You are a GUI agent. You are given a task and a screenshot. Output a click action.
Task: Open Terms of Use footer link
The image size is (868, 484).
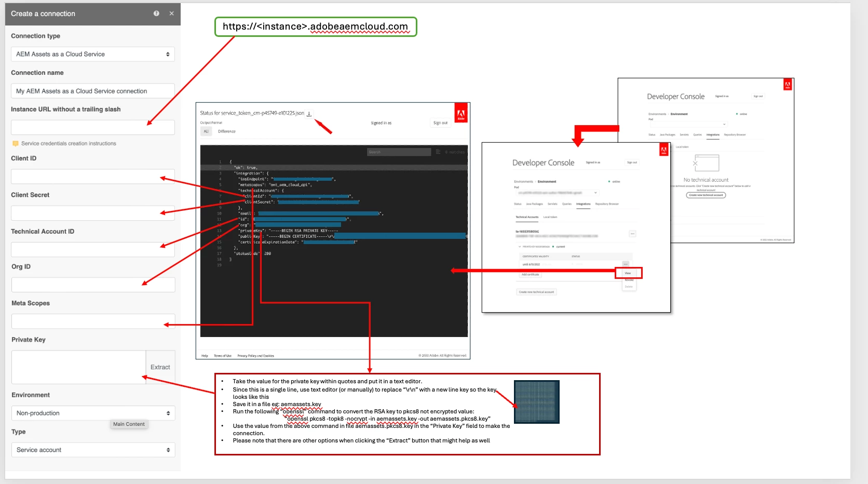point(223,356)
